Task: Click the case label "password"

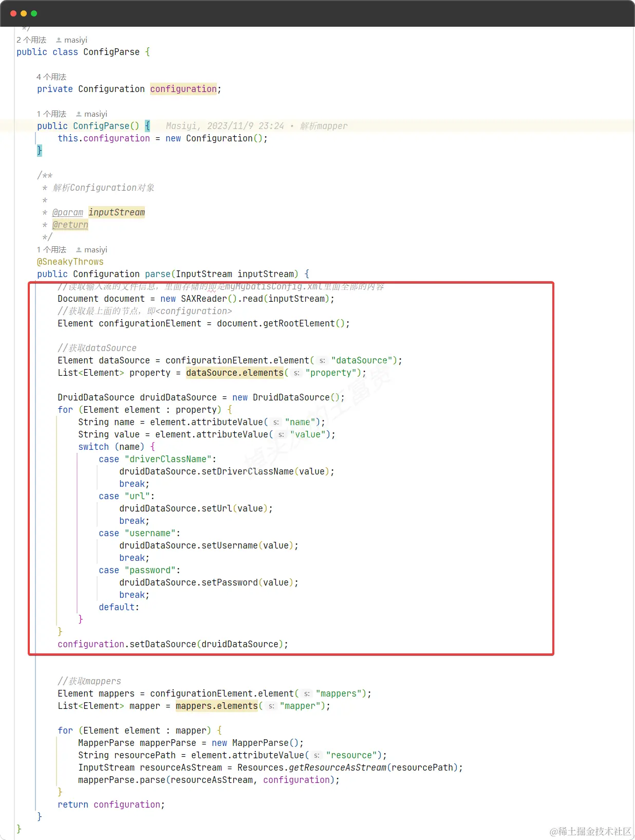Action: pyautogui.click(x=150, y=570)
